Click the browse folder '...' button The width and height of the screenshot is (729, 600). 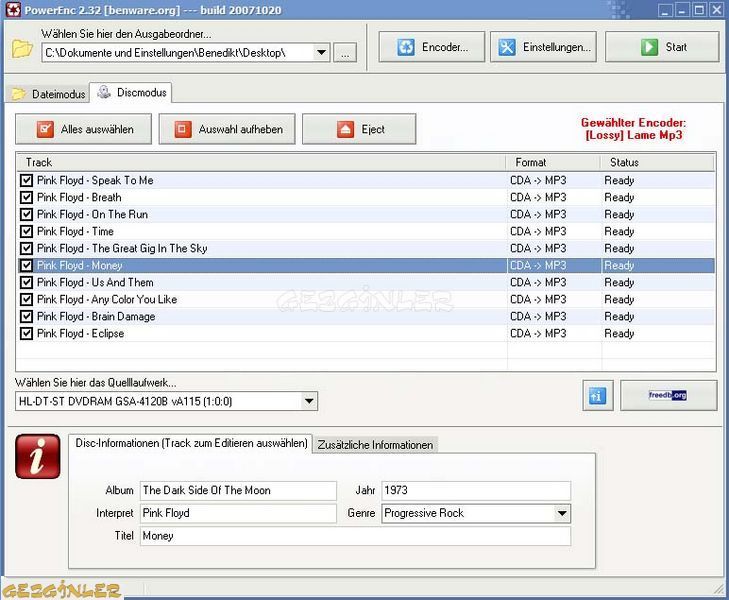pos(345,53)
